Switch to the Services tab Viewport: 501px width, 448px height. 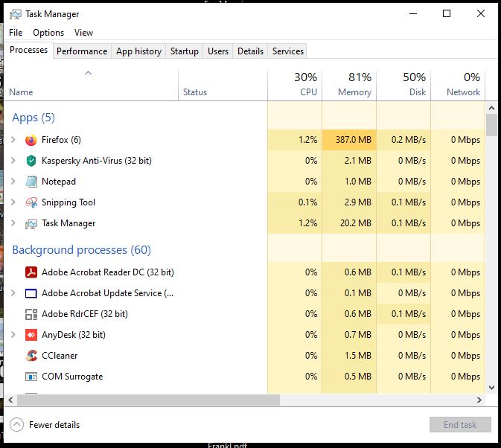tap(288, 51)
